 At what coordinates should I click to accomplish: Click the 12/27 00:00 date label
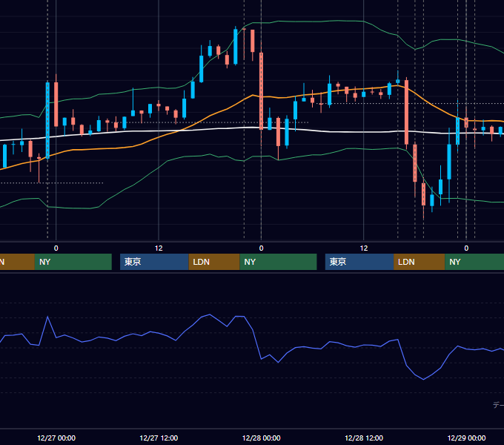click(56, 438)
